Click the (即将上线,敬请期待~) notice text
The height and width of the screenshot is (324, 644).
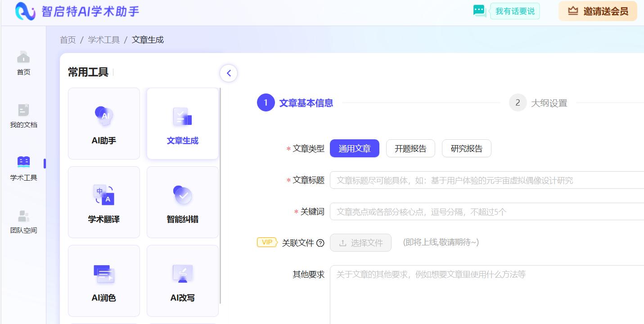pos(441,243)
